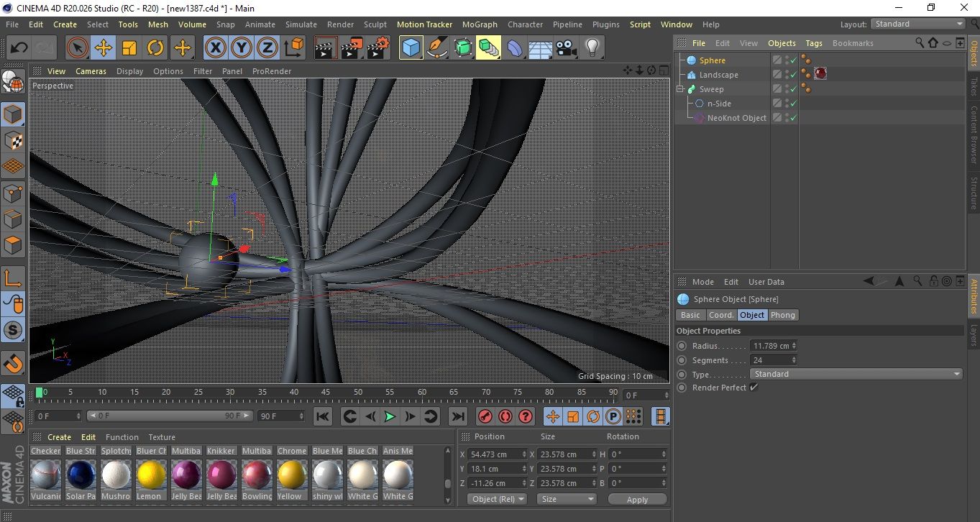The image size is (980, 522).
Task: Open material manager Create menu
Action: coord(60,437)
